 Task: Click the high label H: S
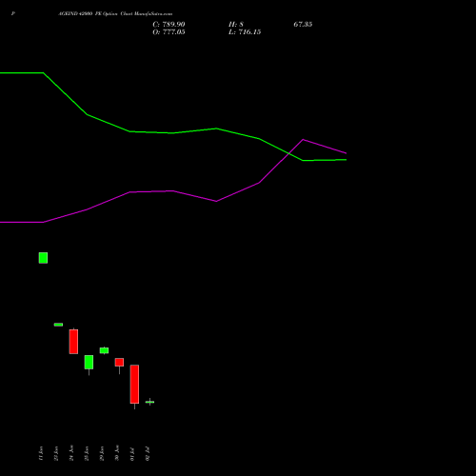tap(236, 25)
